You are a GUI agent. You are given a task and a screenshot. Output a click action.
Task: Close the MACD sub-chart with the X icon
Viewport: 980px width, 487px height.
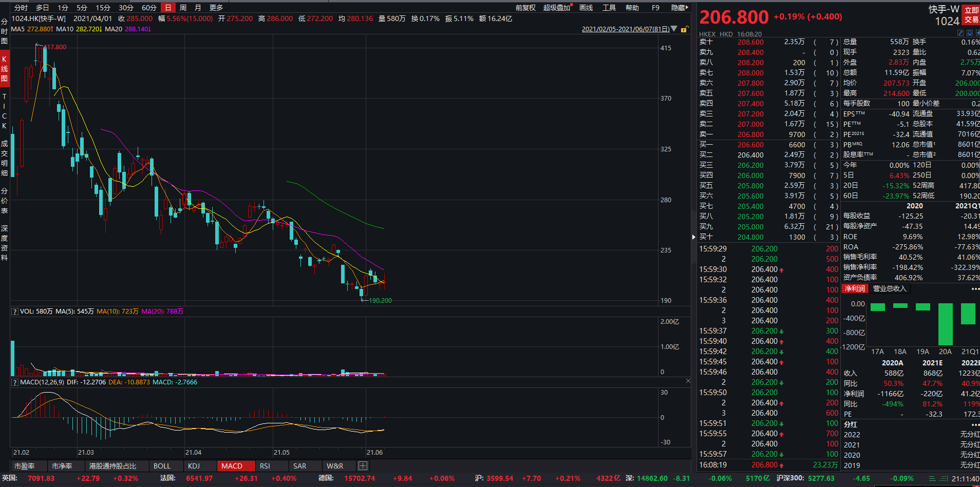(688, 381)
